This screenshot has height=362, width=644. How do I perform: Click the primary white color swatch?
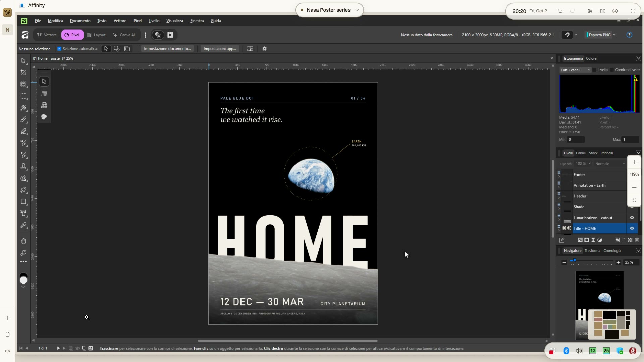click(23, 280)
